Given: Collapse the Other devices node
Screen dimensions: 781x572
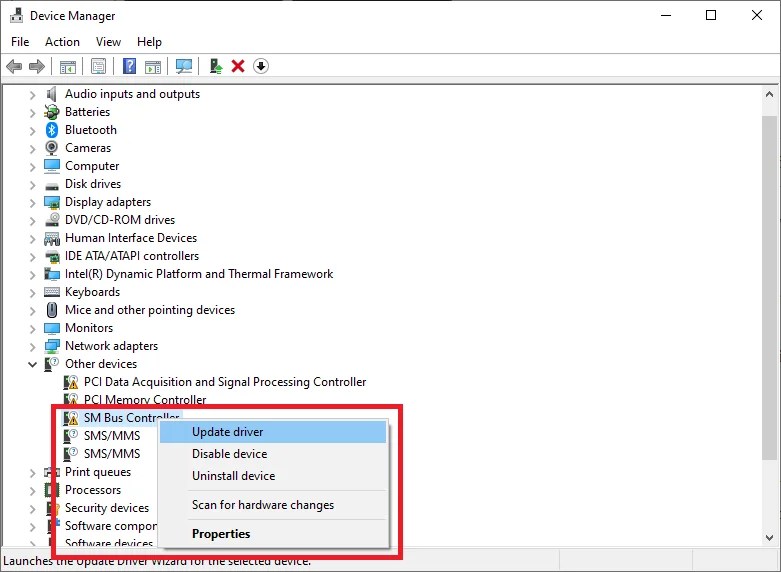Looking at the screenshot, I should tap(32, 365).
